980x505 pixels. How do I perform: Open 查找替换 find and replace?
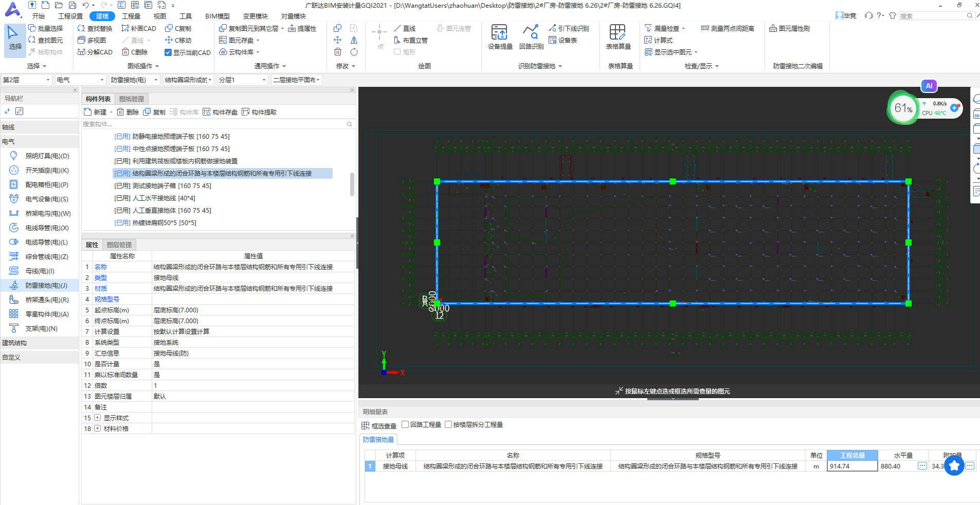[95, 28]
